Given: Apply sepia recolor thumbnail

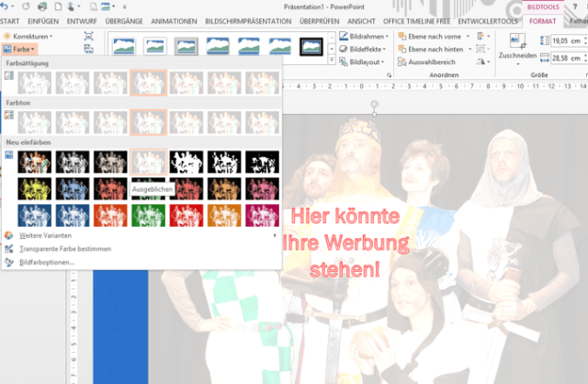Looking at the screenshot, I should coord(110,162).
